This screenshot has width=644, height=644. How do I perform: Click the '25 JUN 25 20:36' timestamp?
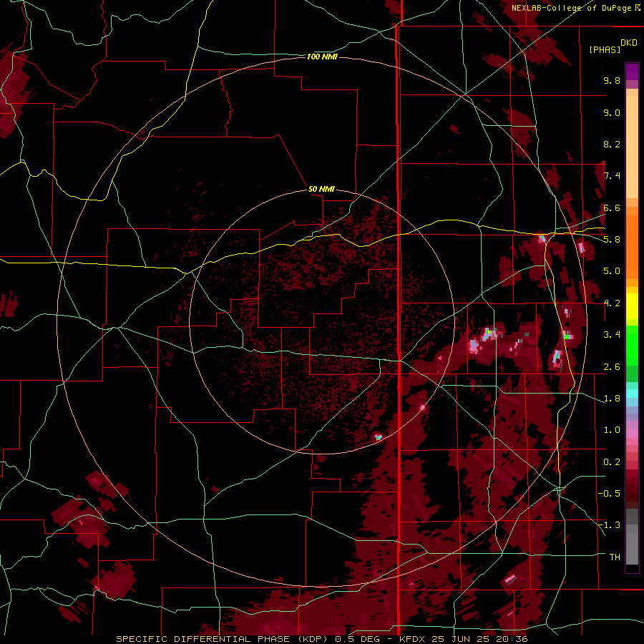tap(479, 639)
